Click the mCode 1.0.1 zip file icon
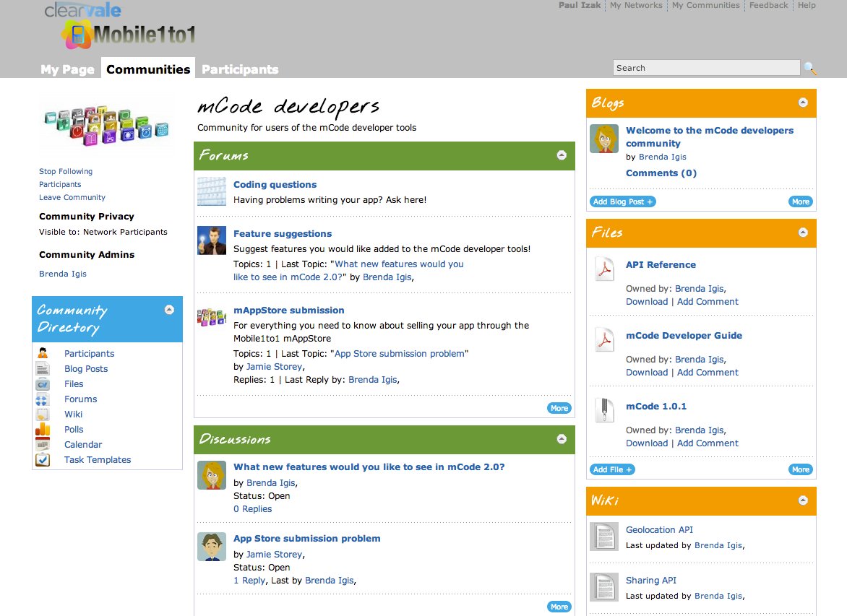847x616 pixels. (x=604, y=410)
